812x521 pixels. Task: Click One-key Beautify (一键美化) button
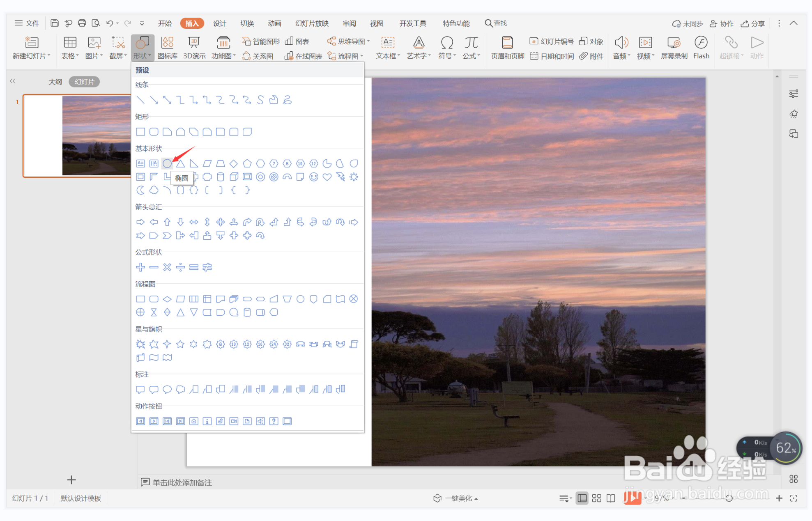point(456,498)
